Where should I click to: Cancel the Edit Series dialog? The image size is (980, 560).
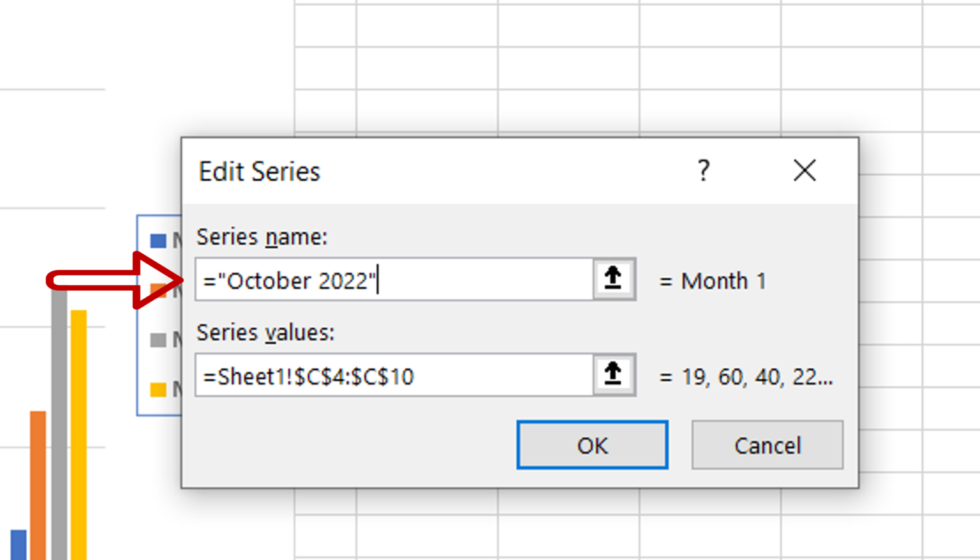[767, 445]
